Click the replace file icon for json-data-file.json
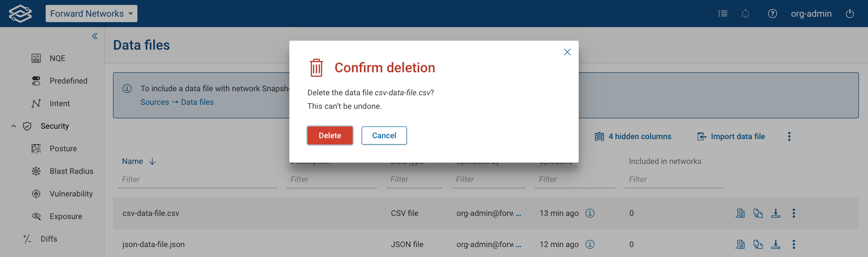The image size is (868, 257). [x=758, y=244]
